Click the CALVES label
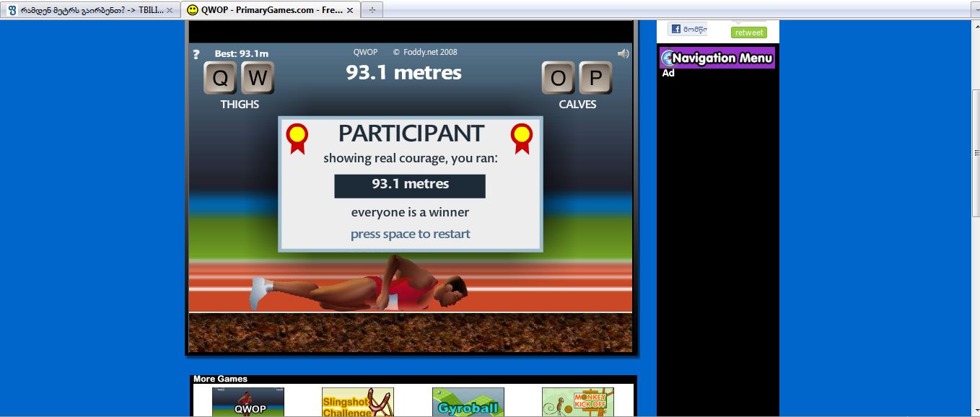This screenshot has height=417, width=980. pos(577,104)
